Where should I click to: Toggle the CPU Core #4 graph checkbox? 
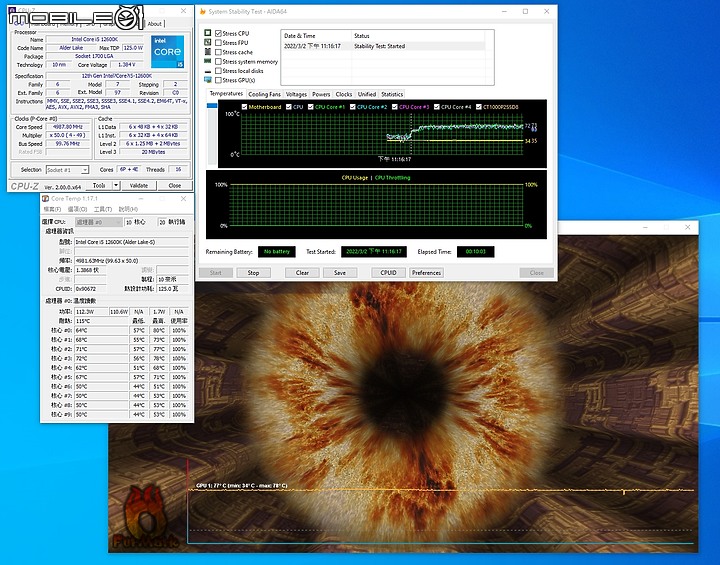(437, 107)
